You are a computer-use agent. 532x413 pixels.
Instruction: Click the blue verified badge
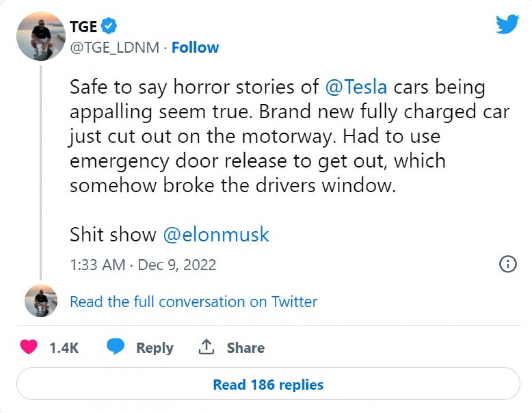[109, 27]
